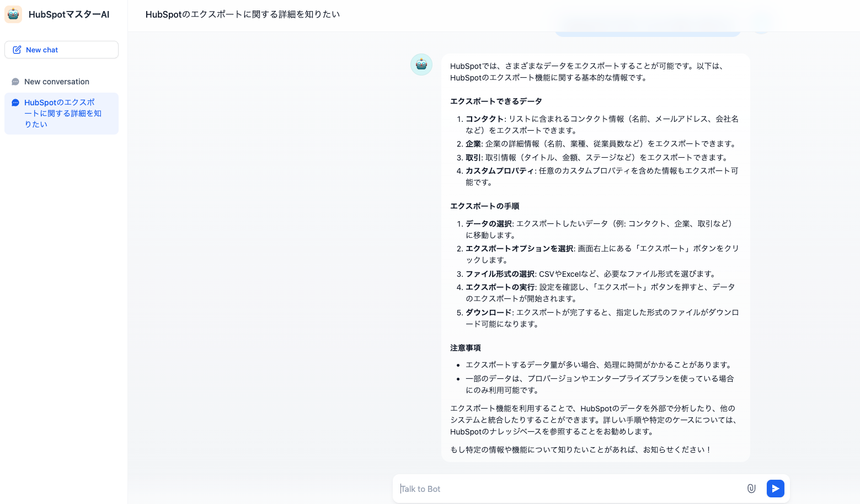Viewport: 860px width, 504px height.
Task: Click the HubSpotマスターAI robot logo icon
Action: [13, 14]
